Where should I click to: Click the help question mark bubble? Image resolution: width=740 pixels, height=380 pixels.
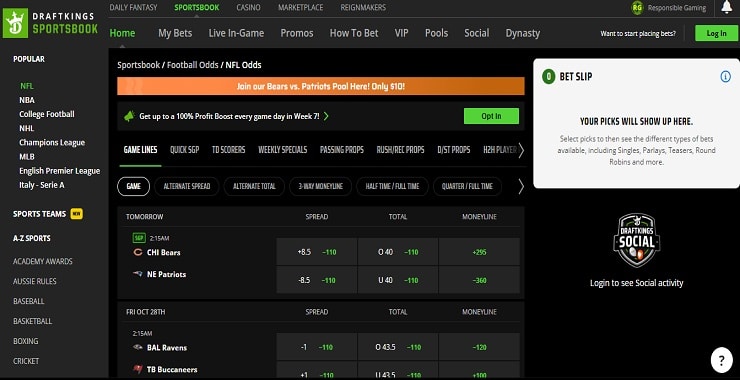point(722,361)
